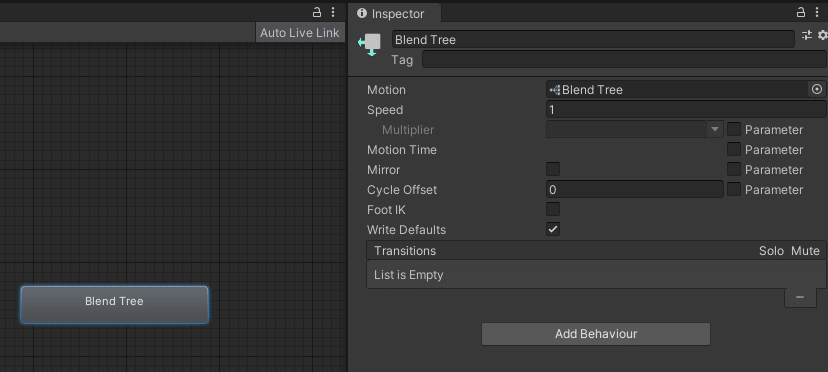Click the Animator panel lock icon
Screen dimensions: 828x372
(x=317, y=12)
